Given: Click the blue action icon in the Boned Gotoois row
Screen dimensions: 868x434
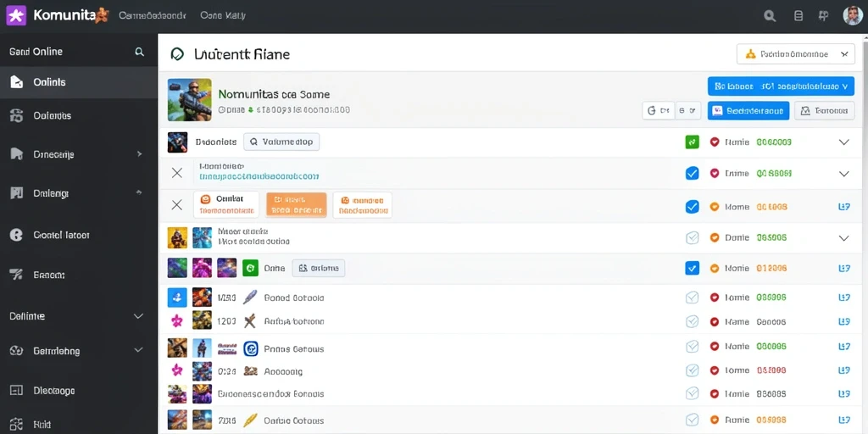Looking at the screenshot, I should pyautogui.click(x=844, y=298).
